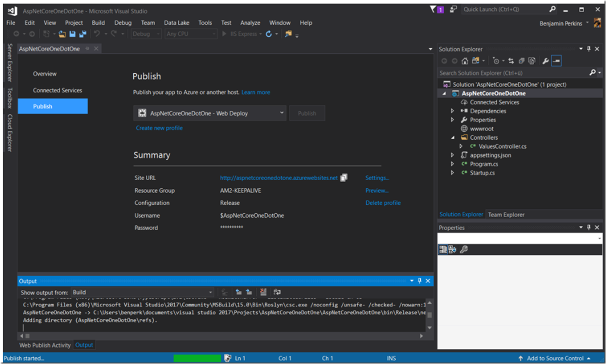Open the Show output from Build dropdown
606x364 pixels.
(143, 292)
